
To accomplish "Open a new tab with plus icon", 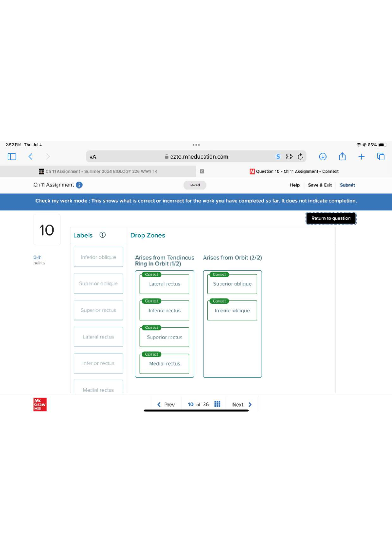I will click(x=361, y=157).
